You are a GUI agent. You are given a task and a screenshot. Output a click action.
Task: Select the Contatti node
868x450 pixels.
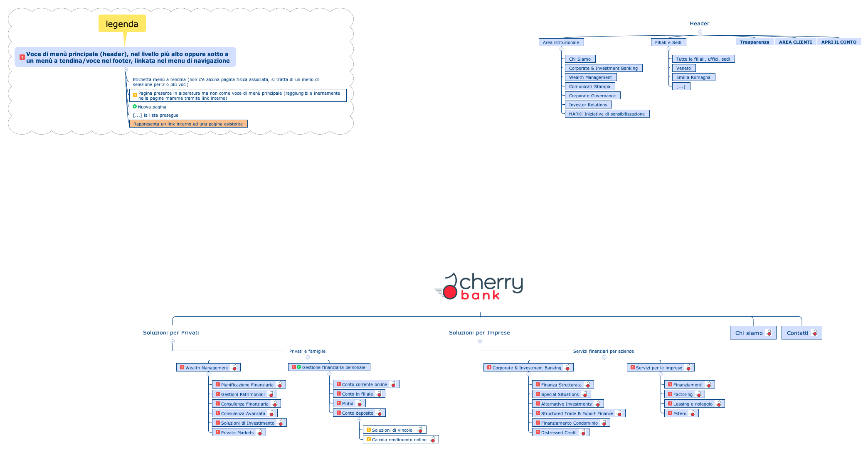point(801,333)
